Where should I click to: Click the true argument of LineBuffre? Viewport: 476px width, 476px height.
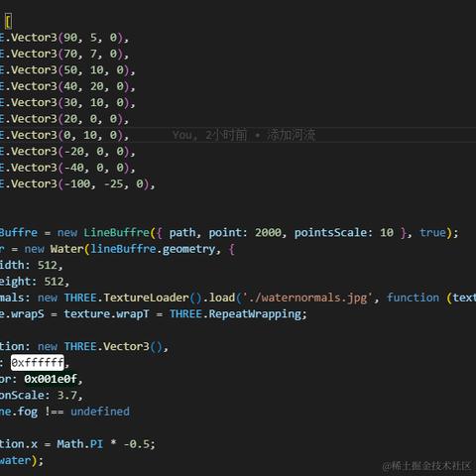pos(432,232)
